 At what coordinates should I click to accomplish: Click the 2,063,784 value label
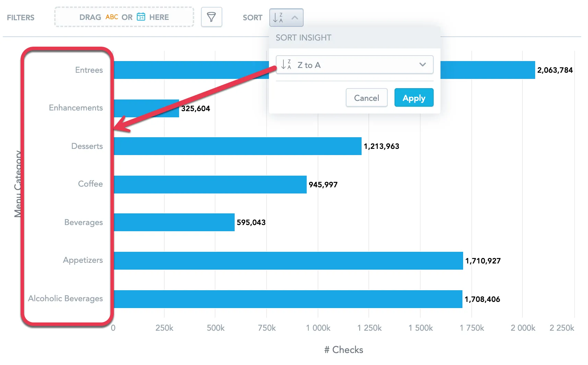pos(554,70)
